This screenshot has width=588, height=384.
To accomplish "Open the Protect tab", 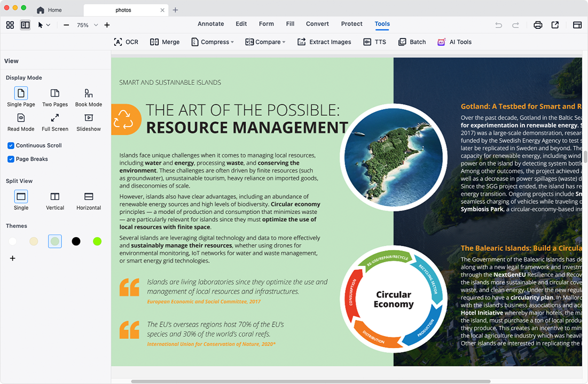I will tap(351, 24).
